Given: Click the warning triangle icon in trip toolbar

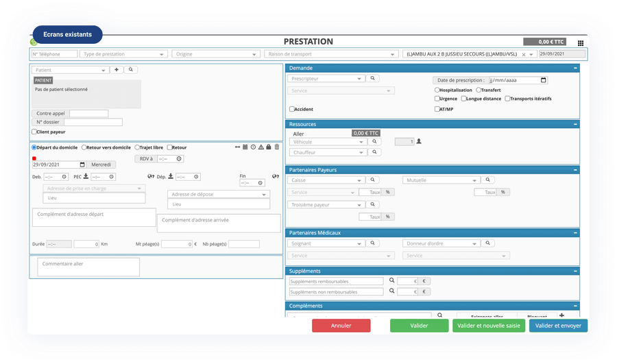Looking at the screenshot, I should point(261,147).
